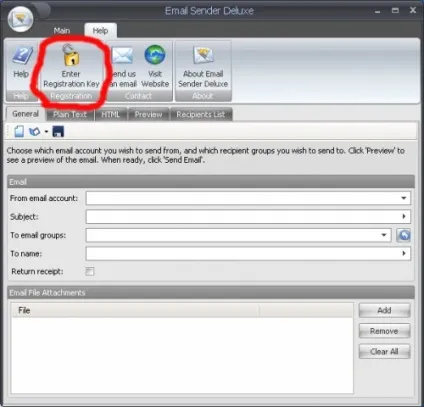Open the round application menu orb
The image size is (424, 407).
[x=21, y=19]
